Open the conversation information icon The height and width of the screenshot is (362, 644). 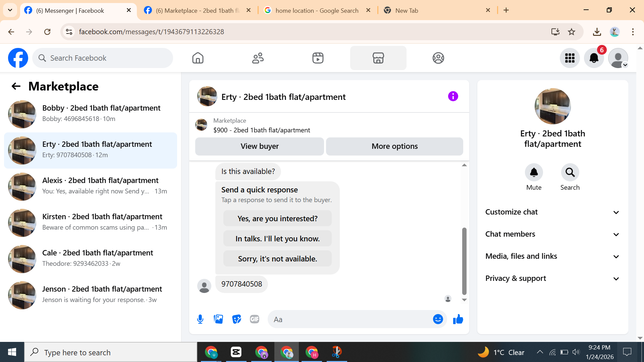[x=453, y=97]
